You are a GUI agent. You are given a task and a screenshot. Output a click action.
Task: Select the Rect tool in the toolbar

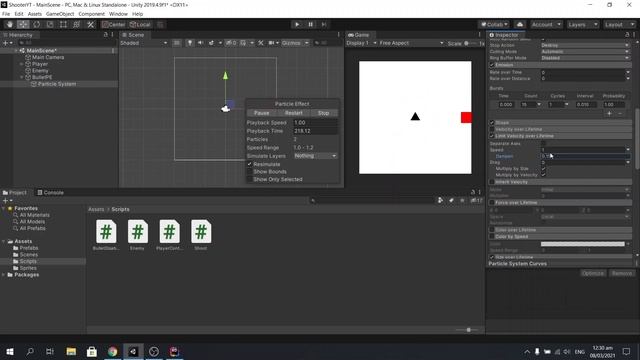[63, 24]
